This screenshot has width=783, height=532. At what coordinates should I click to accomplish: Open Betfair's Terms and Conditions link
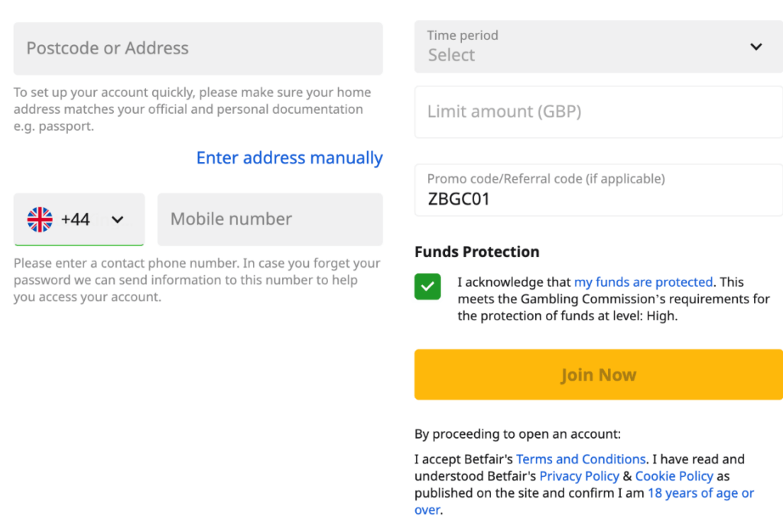580,459
